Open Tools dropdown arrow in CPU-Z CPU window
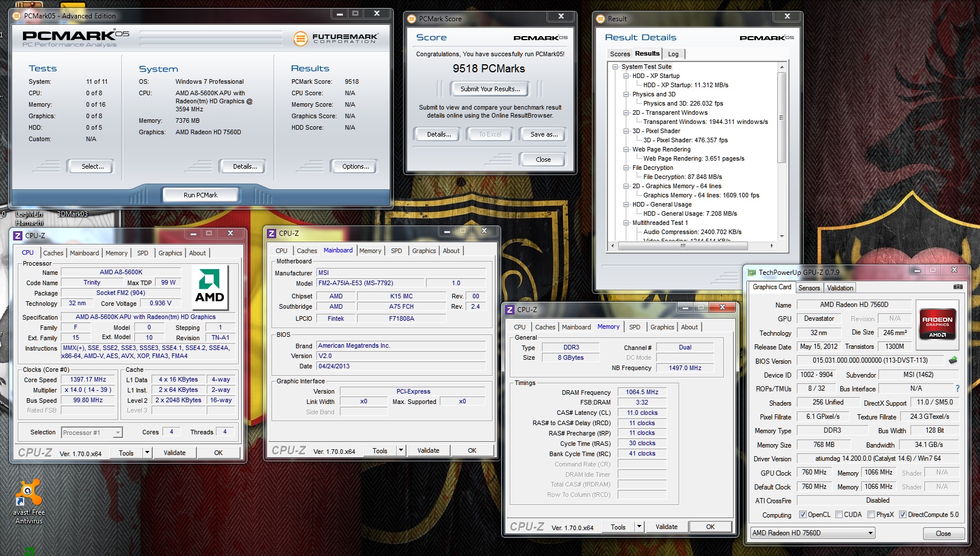The height and width of the screenshot is (556, 980). [x=147, y=453]
